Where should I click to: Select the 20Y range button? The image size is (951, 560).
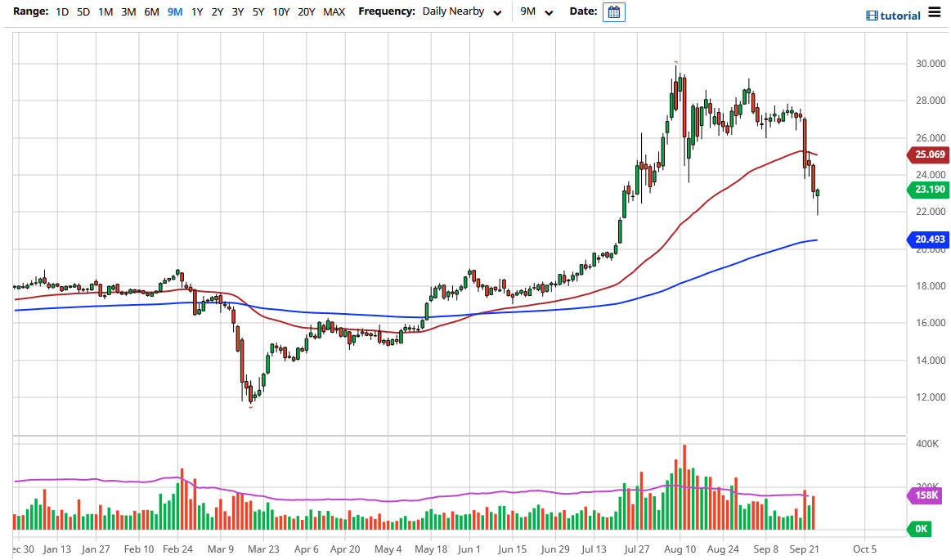pos(307,12)
